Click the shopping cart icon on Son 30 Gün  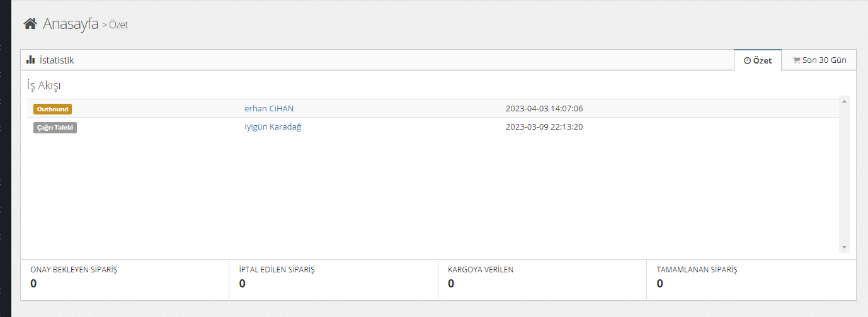coord(796,60)
